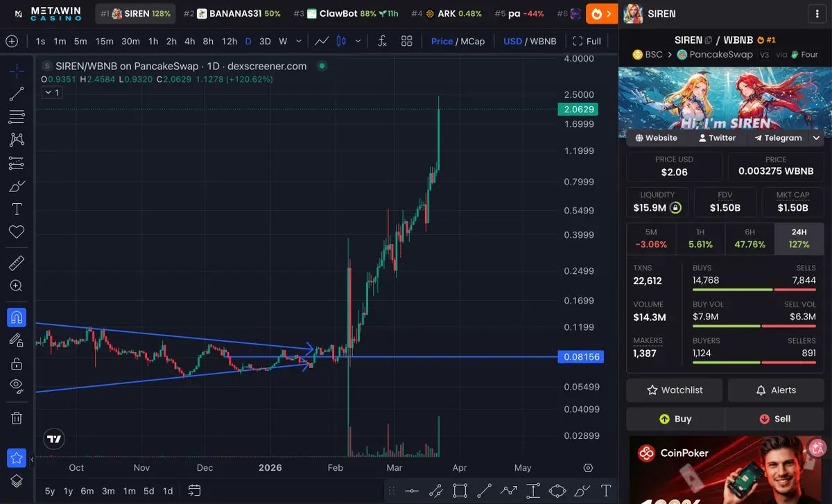
Task: Open the forecasting and position tools
Action: click(17, 163)
